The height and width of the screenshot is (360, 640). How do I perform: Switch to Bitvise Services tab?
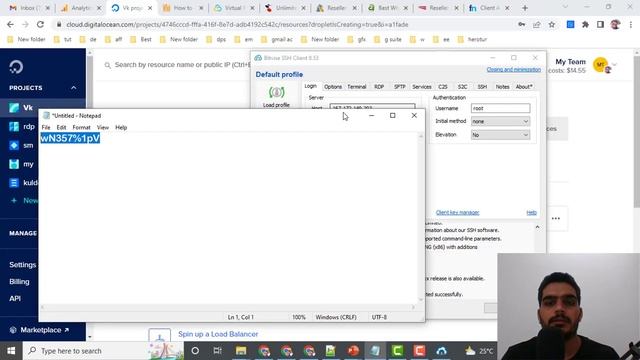[422, 87]
